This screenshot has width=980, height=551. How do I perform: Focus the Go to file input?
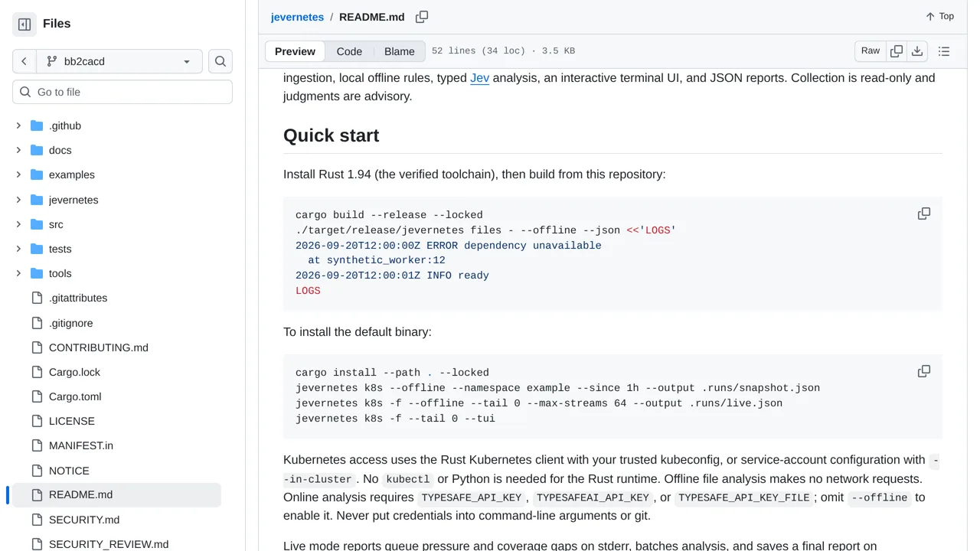pyautogui.click(x=122, y=92)
